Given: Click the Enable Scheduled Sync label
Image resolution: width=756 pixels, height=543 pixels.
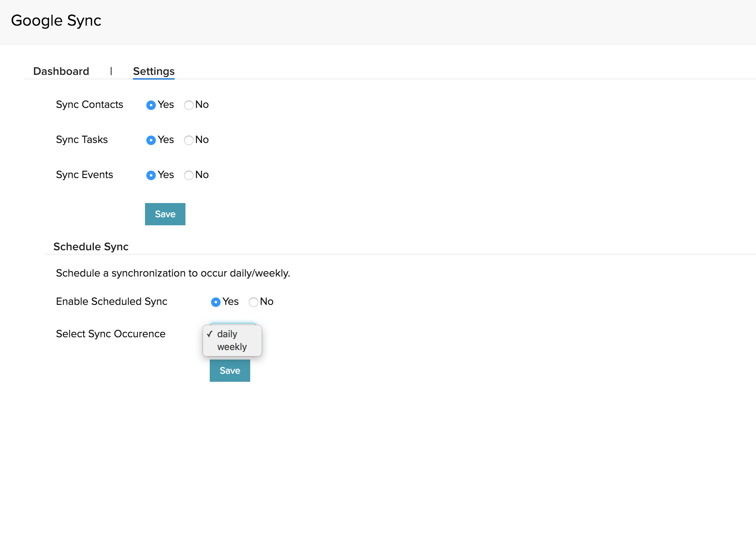Looking at the screenshot, I should 112,302.
